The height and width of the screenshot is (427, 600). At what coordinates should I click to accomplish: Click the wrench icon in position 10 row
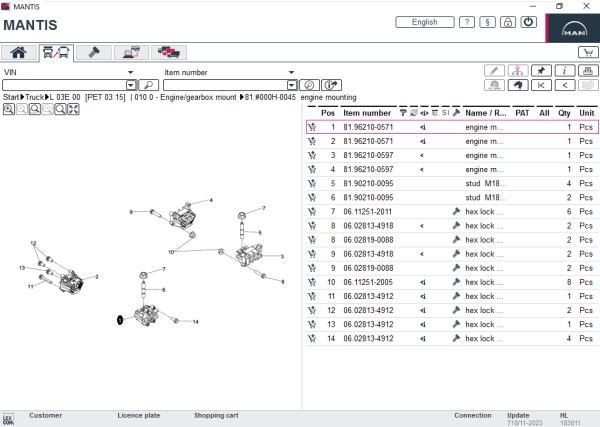tap(456, 282)
